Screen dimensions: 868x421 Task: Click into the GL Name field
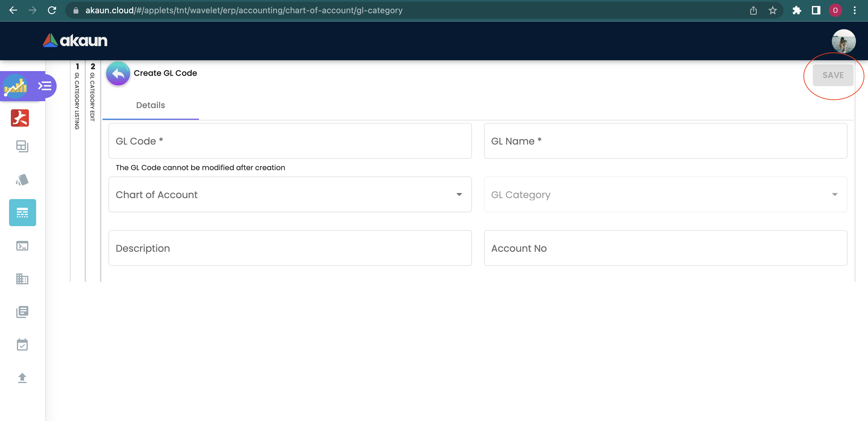665,141
